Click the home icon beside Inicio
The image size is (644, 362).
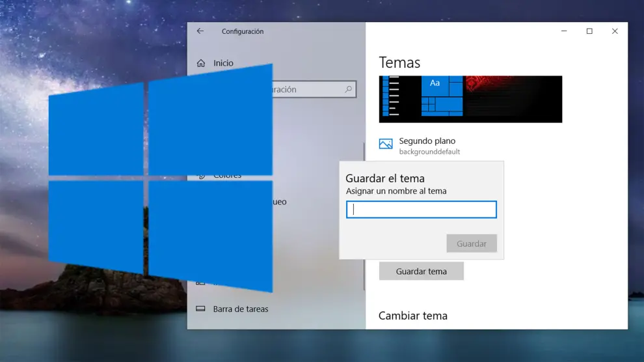point(201,63)
